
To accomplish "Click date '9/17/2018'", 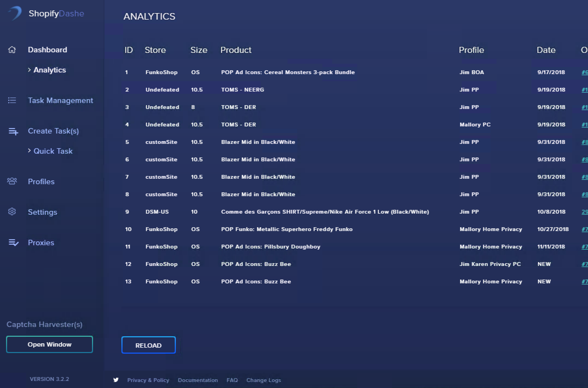I will tap(551, 72).
